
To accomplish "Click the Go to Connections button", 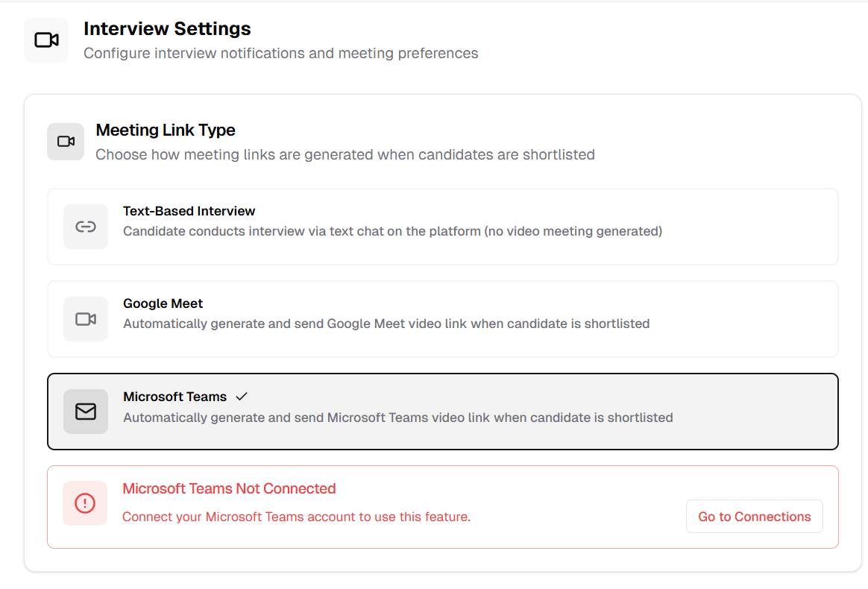I will [754, 516].
